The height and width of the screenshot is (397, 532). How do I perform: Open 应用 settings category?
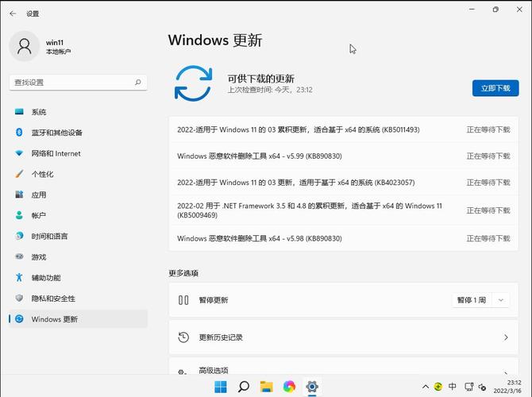coord(78,195)
